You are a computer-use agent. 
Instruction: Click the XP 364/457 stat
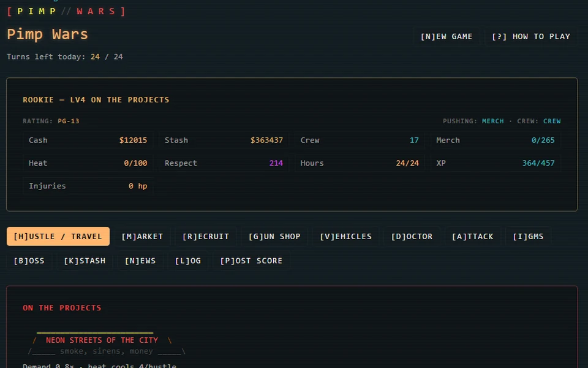[x=496, y=163]
